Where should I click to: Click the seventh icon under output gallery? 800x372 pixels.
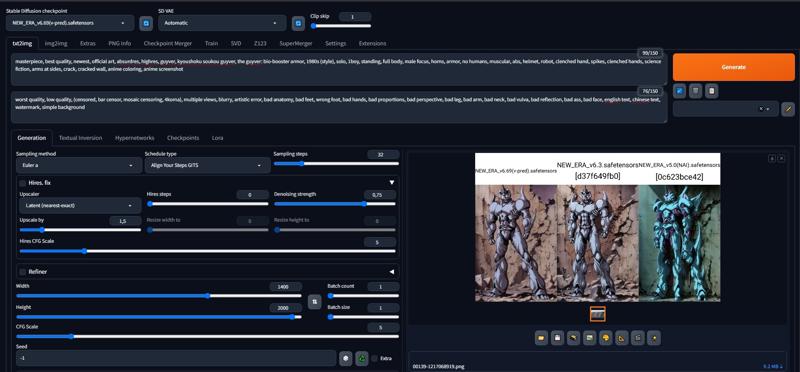638,338
